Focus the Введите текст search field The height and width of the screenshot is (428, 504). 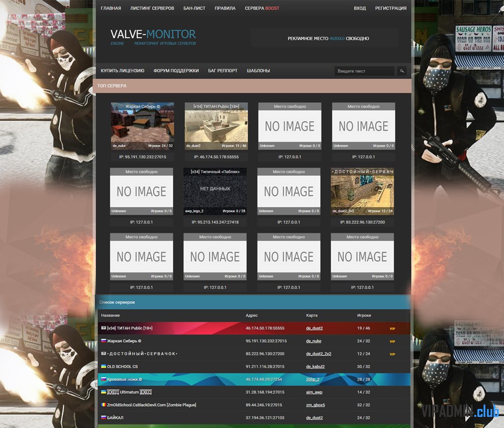pyautogui.click(x=364, y=71)
